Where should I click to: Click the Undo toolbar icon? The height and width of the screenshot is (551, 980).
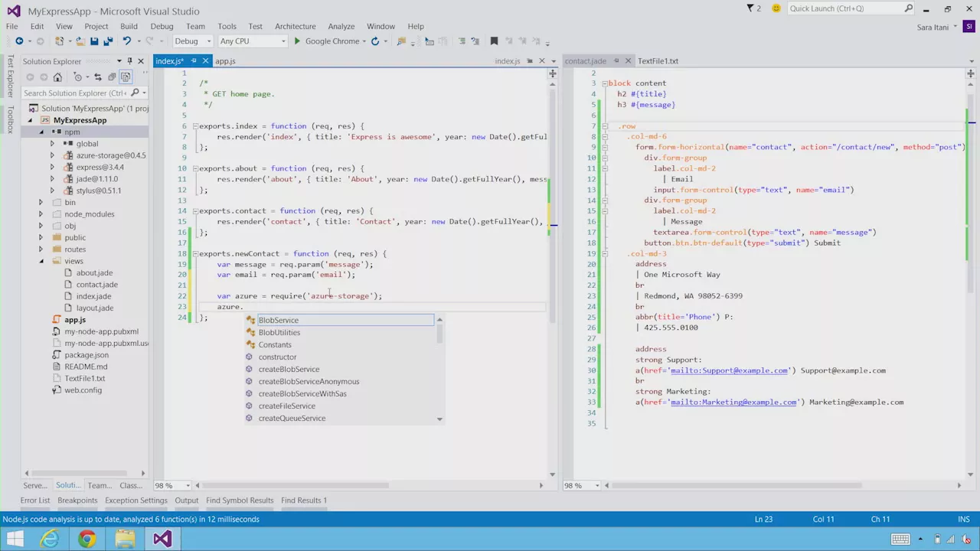pos(126,41)
